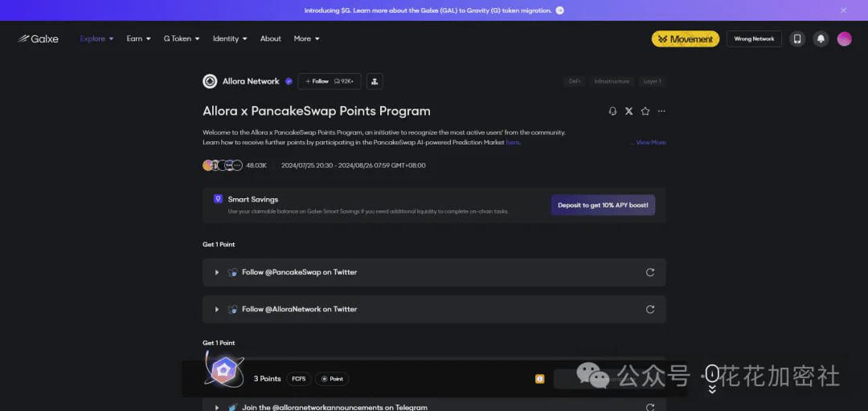Select the Layer 1 tag

[x=652, y=81]
